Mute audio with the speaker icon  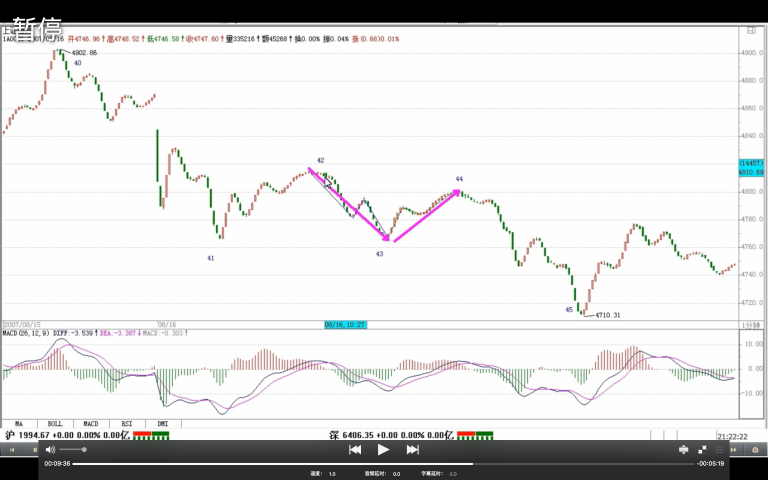coord(50,450)
